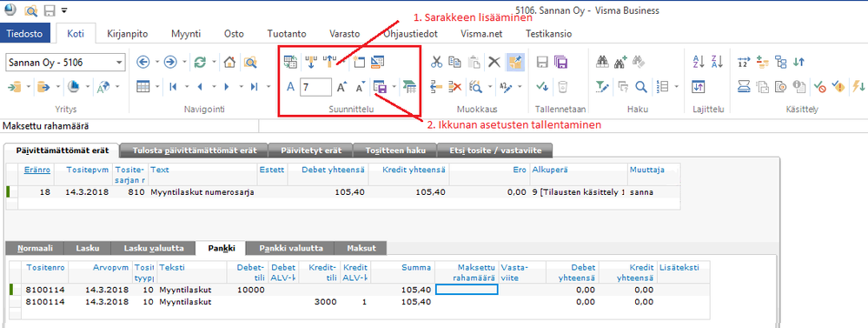Click the decrease font size icon
Viewport: 868px width, 328px height.
pos(361,87)
